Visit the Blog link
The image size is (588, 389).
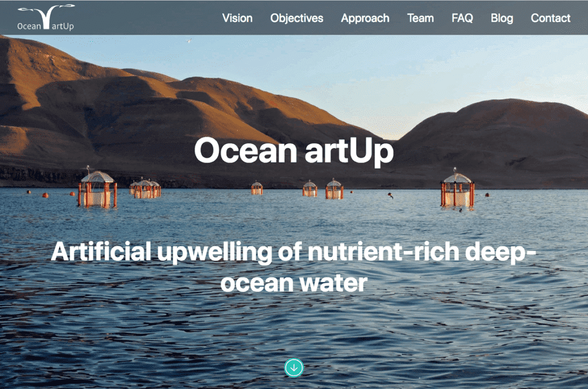(x=502, y=18)
